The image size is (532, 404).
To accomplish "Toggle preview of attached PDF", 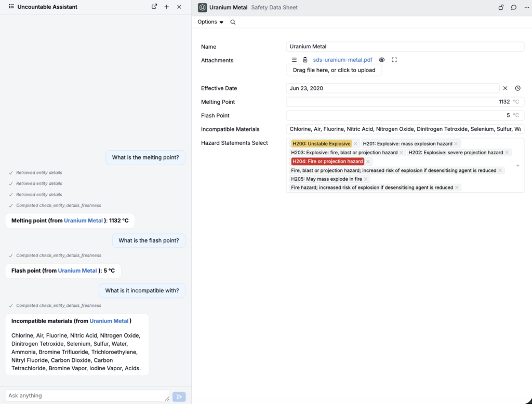I will pos(382,60).
